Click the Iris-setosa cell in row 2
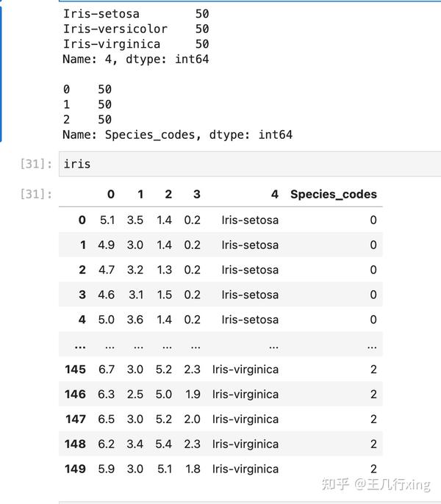The width and height of the screenshot is (441, 504). click(x=250, y=270)
